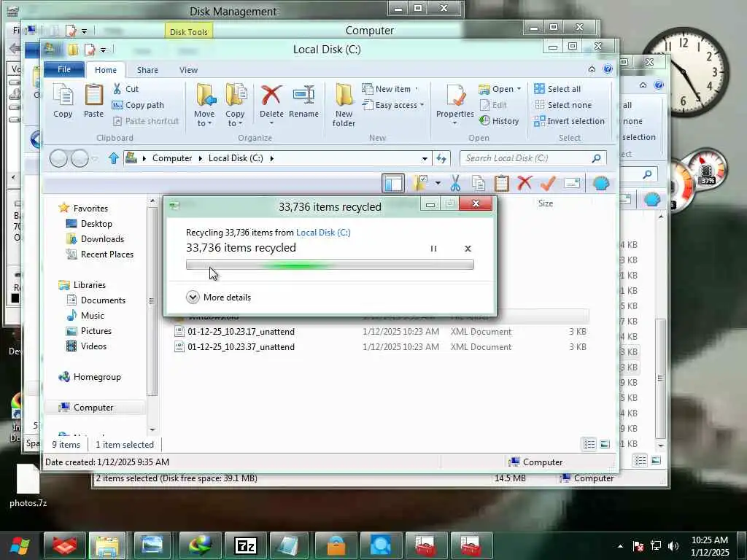747x560 pixels.
Task: Switch to large icons view in status bar
Action: tap(605, 444)
